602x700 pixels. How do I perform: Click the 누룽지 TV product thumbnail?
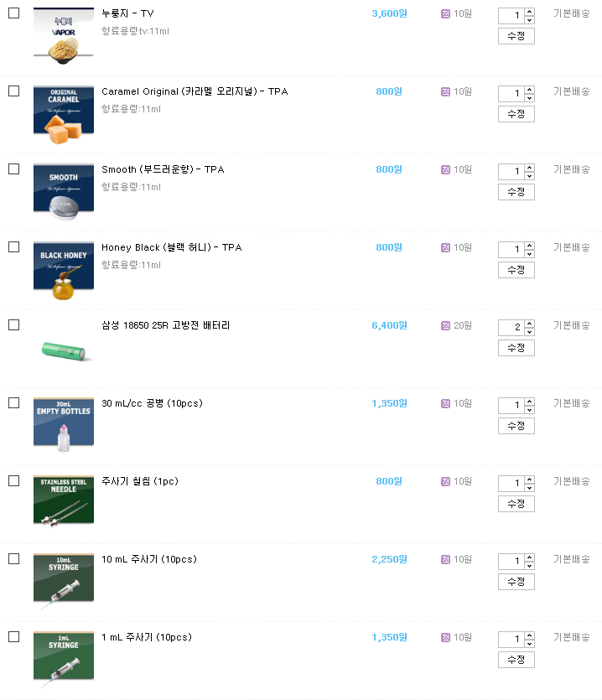tap(64, 34)
